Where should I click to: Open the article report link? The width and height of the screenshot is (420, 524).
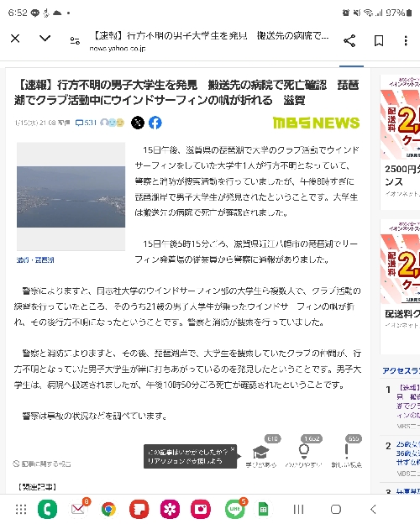(x=42, y=464)
